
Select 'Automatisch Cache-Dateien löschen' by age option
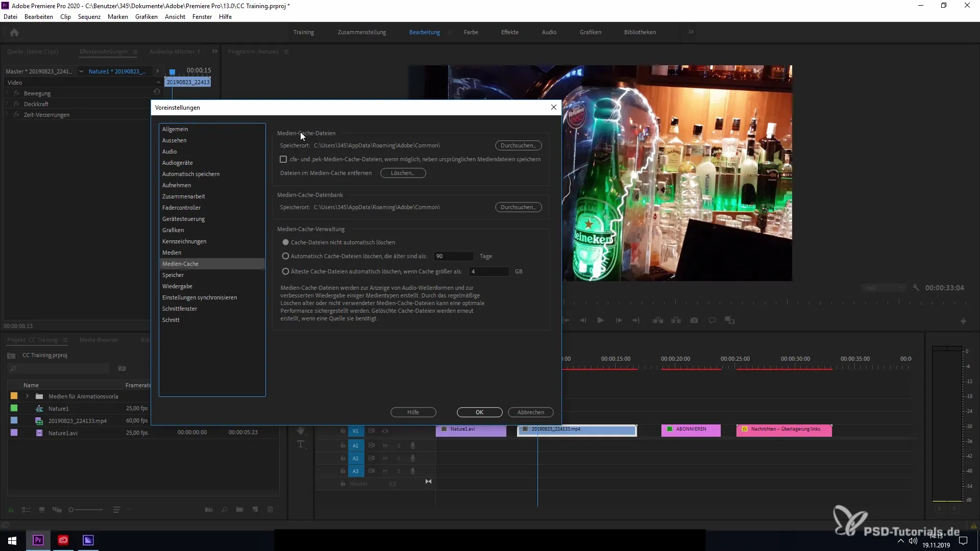click(286, 256)
